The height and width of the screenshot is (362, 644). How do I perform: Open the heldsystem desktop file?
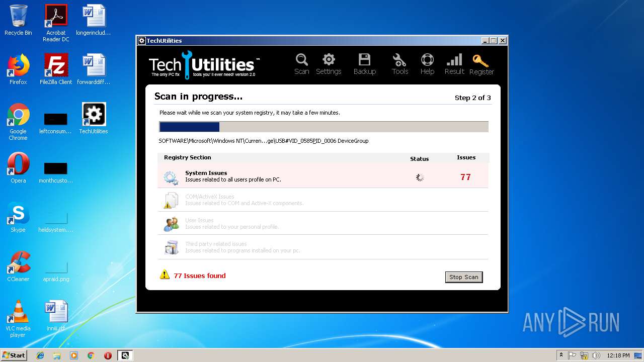point(56,221)
